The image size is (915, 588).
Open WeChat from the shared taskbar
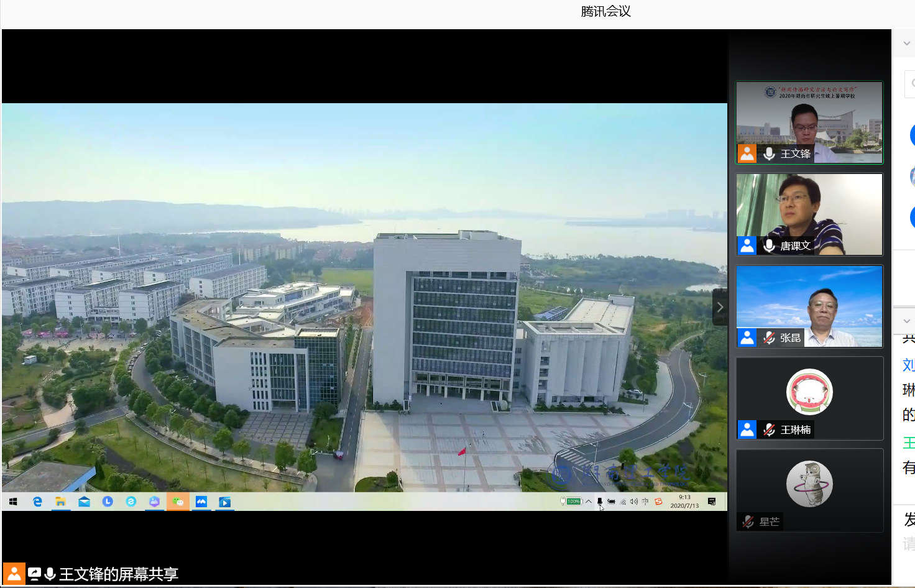point(178,502)
